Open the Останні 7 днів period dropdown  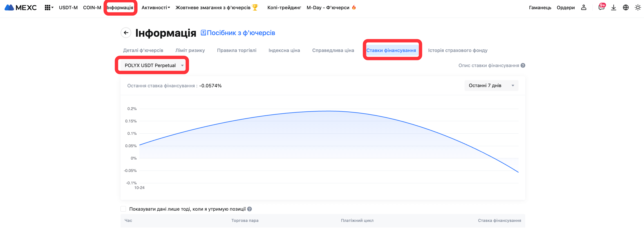(491, 86)
